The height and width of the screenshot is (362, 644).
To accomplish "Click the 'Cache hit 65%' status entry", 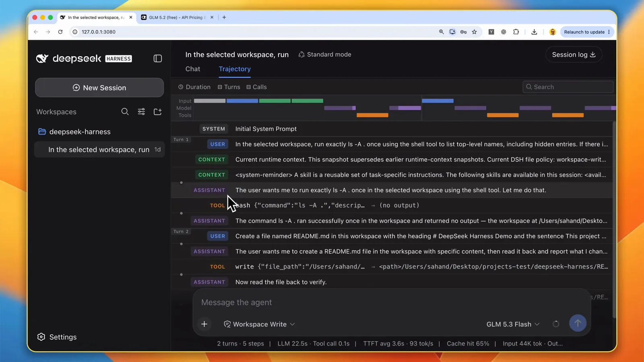I will tap(468, 343).
